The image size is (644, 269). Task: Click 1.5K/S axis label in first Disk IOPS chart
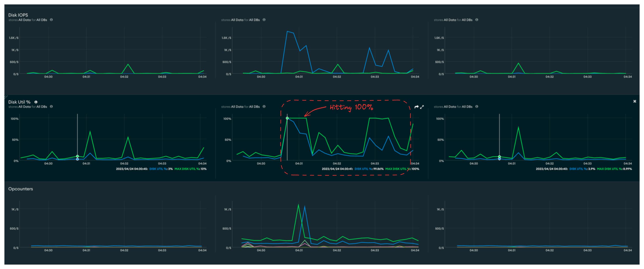pos(14,38)
